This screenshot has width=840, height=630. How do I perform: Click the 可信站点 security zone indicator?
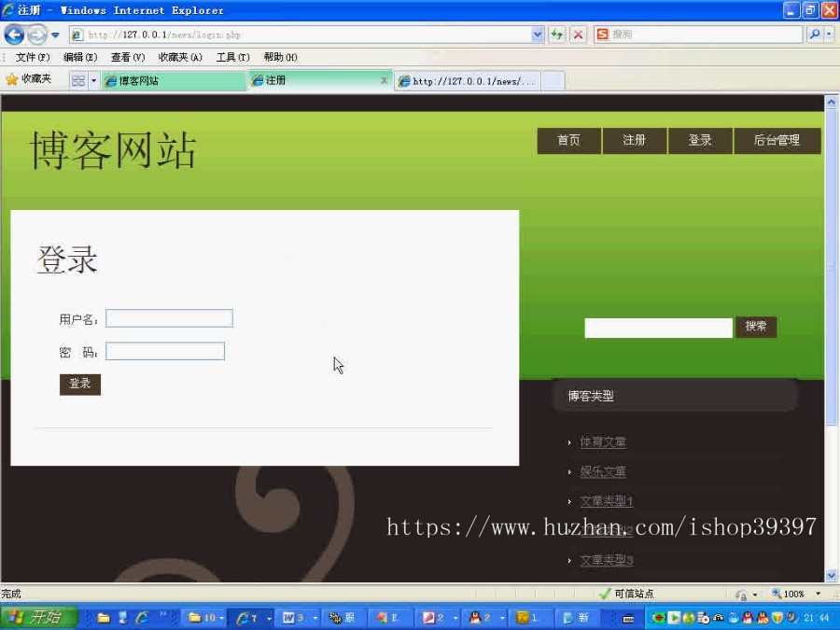pyautogui.click(x=626, y=594)
